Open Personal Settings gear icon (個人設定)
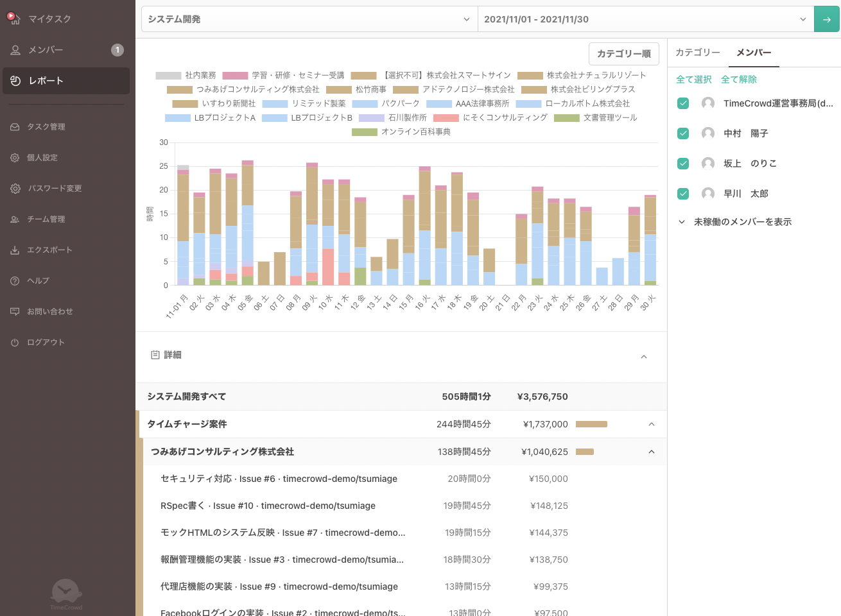841x616 pixels. (x=15, y=158)
